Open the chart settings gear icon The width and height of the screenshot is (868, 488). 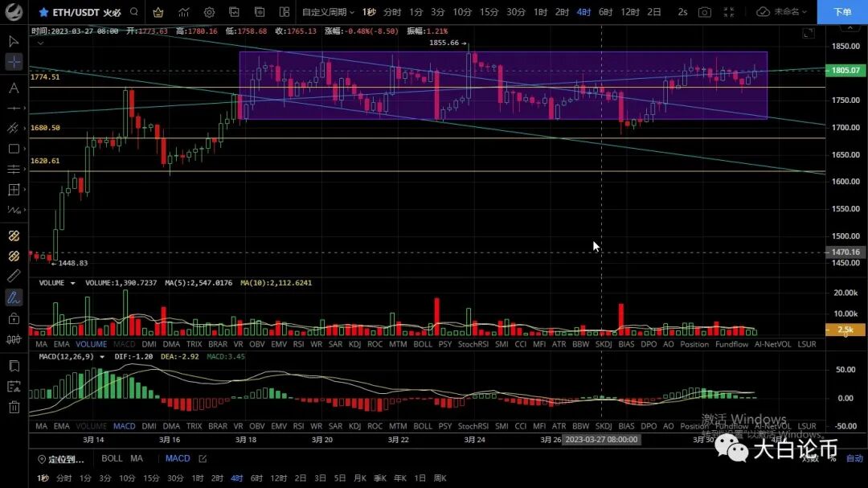click(209, 12)
